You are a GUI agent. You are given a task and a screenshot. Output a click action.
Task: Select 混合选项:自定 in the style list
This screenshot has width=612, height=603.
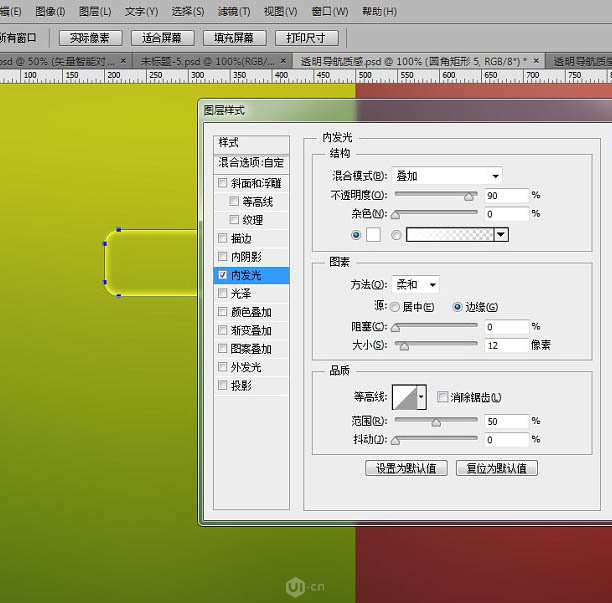click(251, 162)
